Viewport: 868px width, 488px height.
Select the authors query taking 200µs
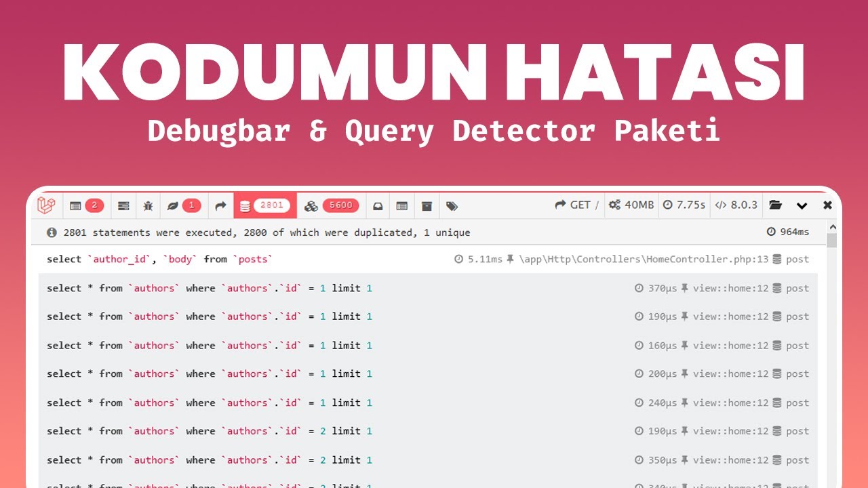point(428,374)
